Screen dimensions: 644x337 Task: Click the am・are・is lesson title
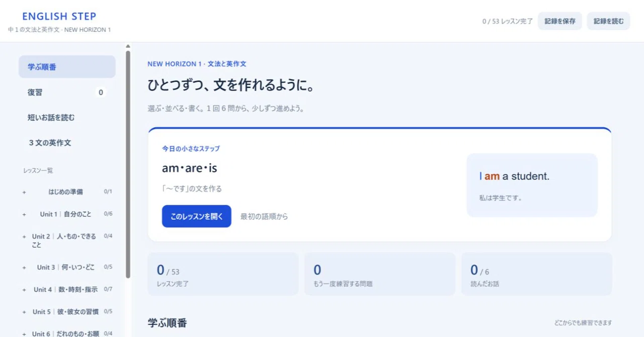click(x=190, y=168)
